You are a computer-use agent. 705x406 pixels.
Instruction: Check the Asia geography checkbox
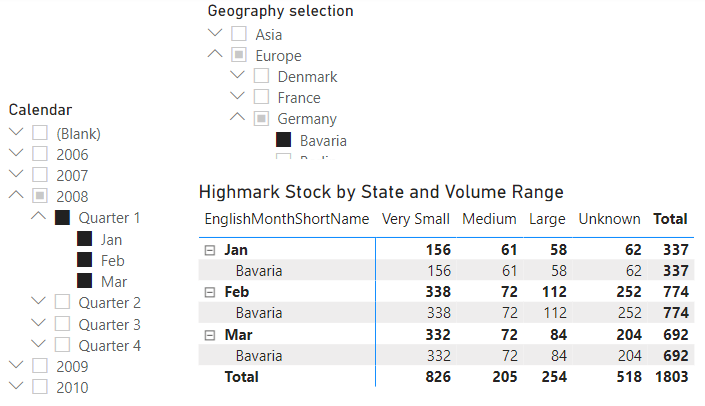[239, 35]
